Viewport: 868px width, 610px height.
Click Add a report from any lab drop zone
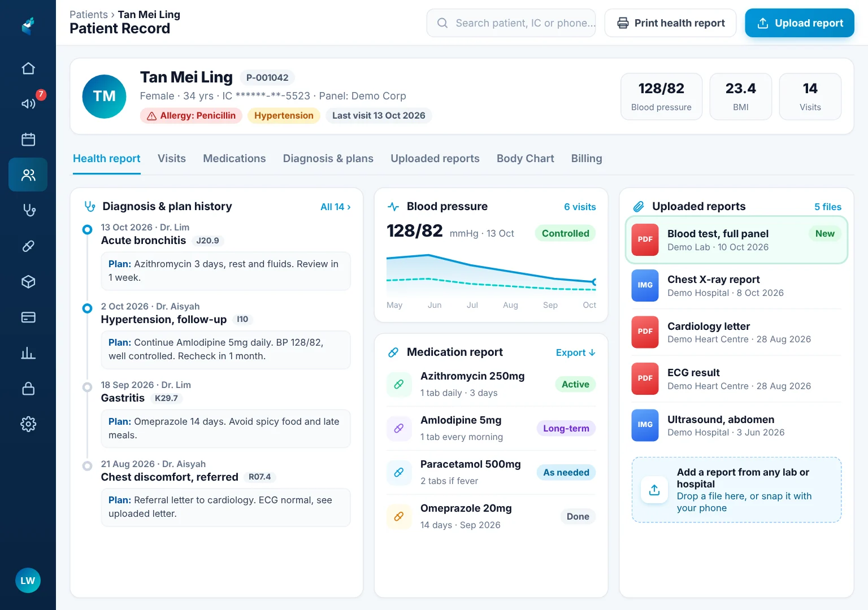point(736,490)
